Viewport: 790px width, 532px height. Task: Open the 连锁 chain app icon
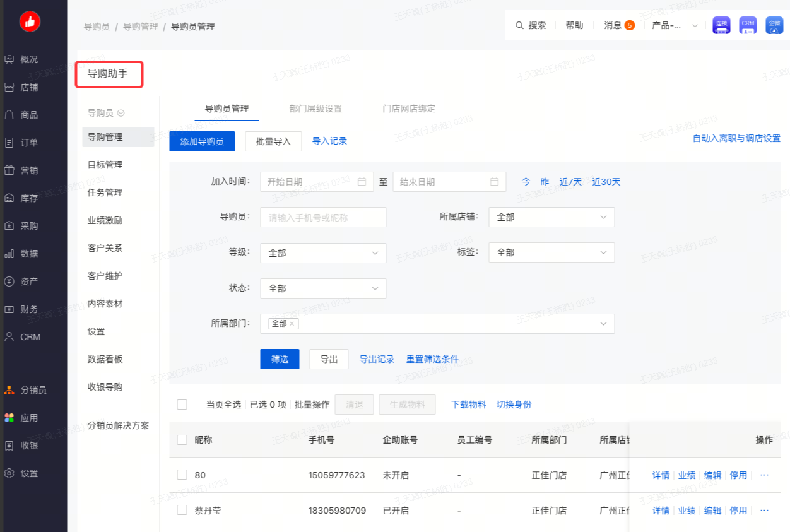[721, 25]
